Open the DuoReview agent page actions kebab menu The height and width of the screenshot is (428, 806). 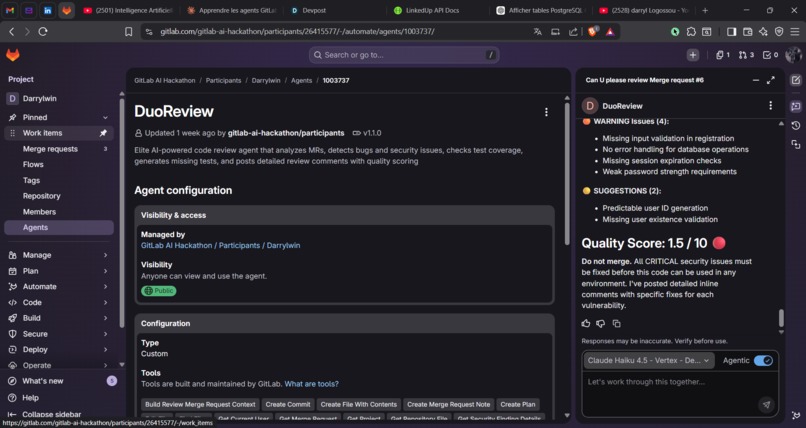(x=546, y=112)
